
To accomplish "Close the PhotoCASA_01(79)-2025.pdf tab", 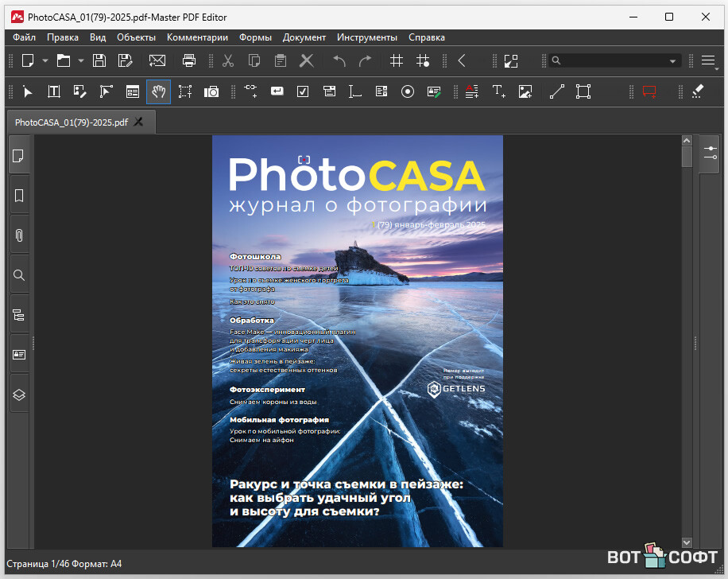I will [138, 122].
